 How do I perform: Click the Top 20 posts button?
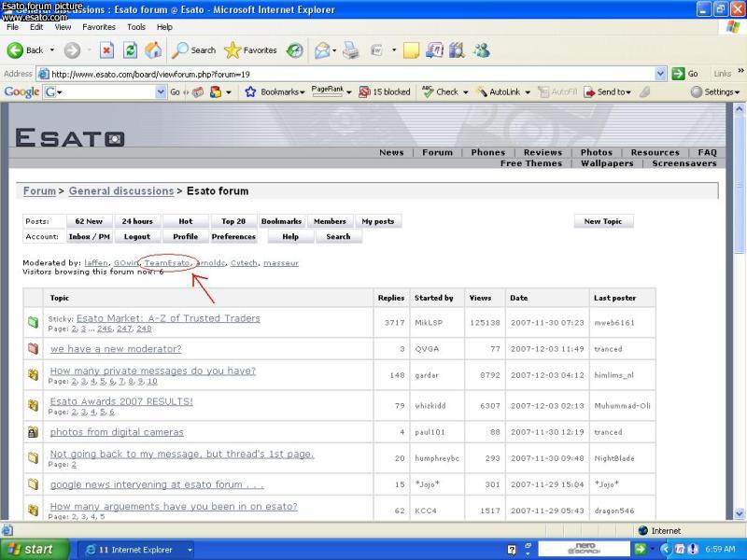(233, 221)
